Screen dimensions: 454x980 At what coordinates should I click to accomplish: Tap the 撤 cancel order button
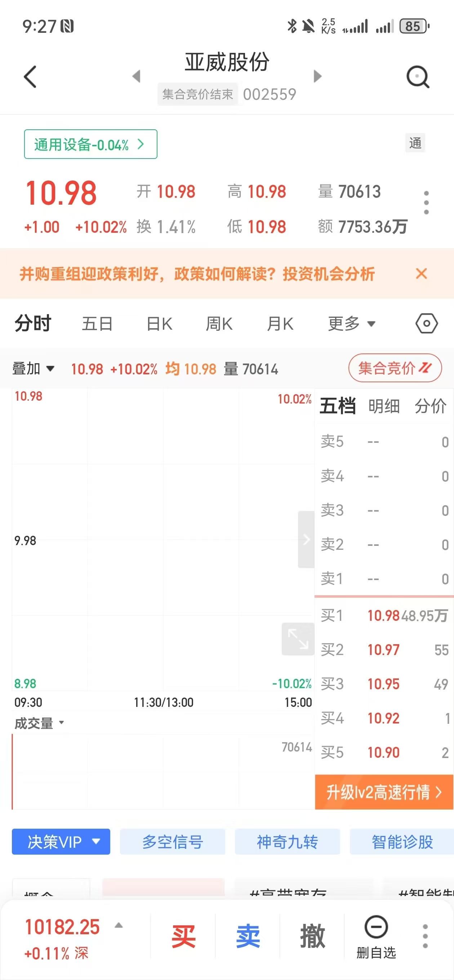click(312, 936)
